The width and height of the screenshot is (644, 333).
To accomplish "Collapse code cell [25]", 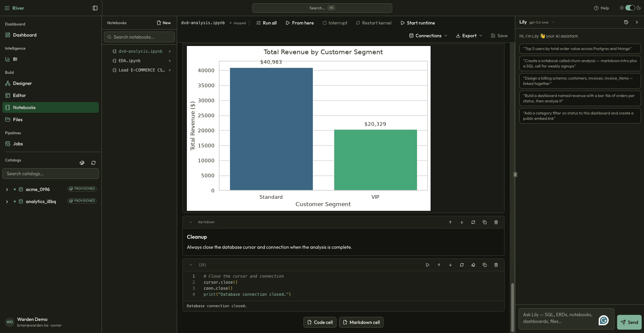I will click(191, 265).
